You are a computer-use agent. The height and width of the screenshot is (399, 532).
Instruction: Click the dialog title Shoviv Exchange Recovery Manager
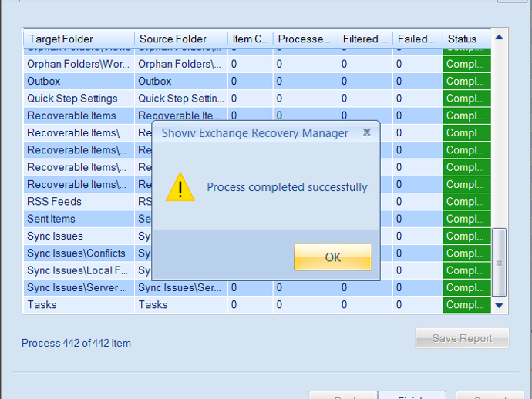[254, 133]
